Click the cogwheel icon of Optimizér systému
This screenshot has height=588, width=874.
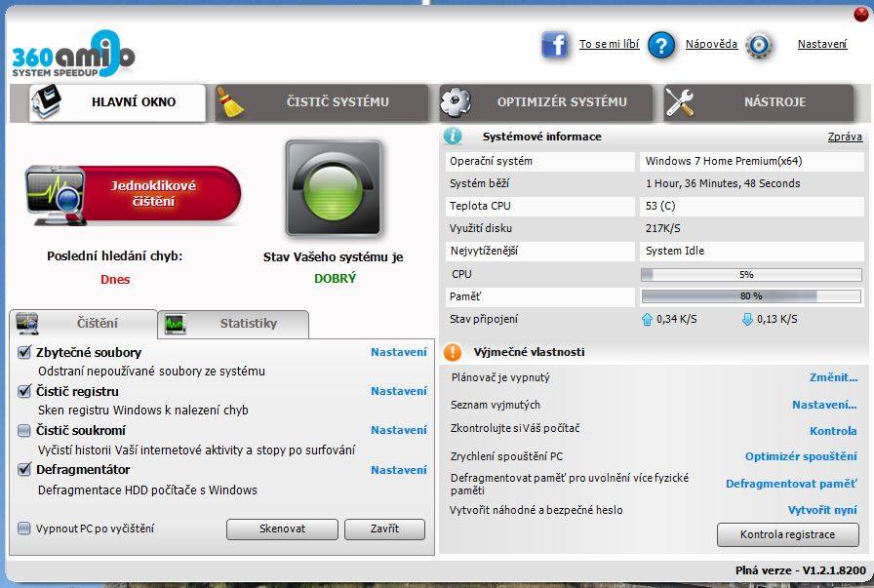(456, 102)
